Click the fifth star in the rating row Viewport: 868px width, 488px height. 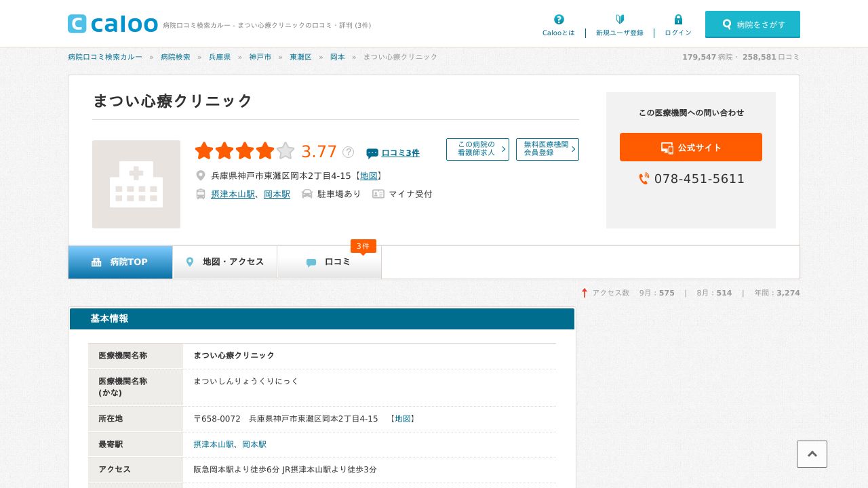tap(285, 151)
